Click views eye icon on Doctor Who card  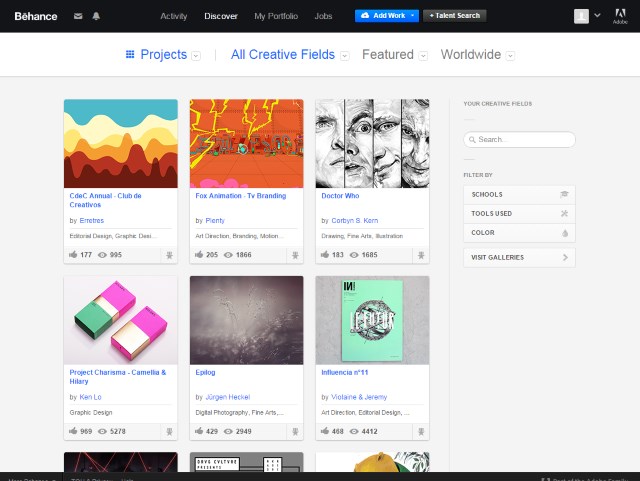[354, 255]
